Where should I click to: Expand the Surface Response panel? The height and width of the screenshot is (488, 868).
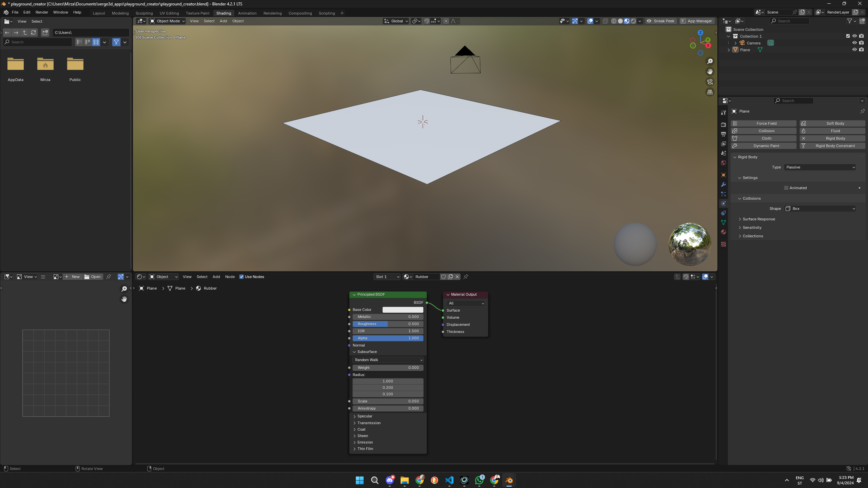759,219
